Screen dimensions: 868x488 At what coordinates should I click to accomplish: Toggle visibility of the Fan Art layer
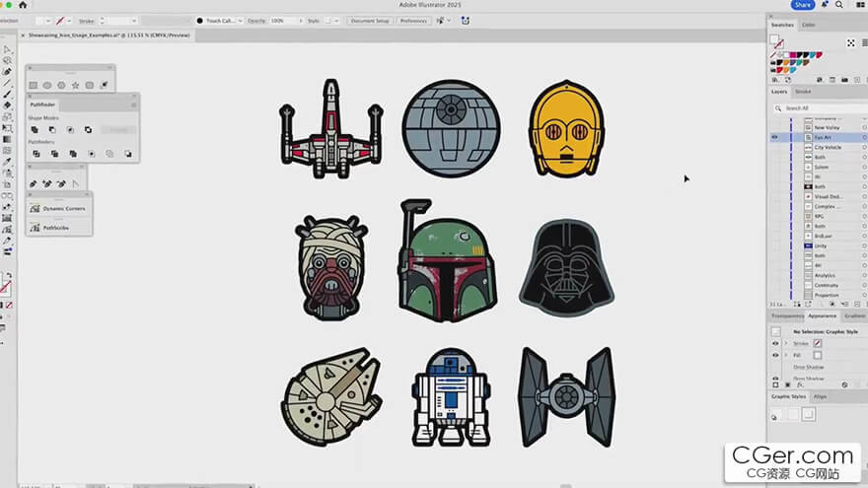(775, 137)
